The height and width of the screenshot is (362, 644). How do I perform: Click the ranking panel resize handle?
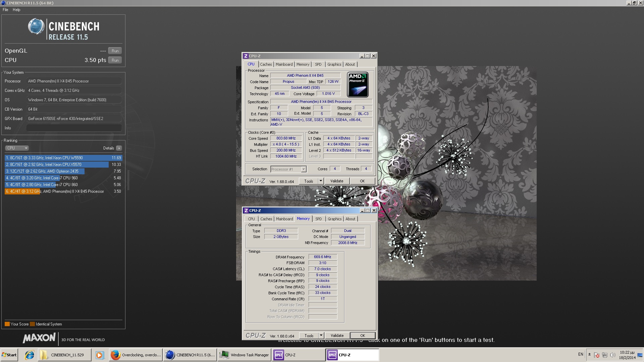128,180
